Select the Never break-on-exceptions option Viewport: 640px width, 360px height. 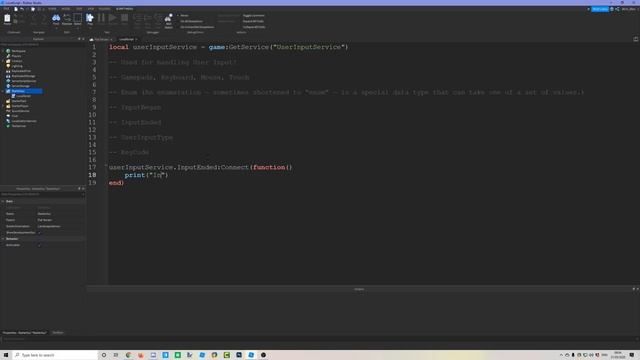point(184,16)
